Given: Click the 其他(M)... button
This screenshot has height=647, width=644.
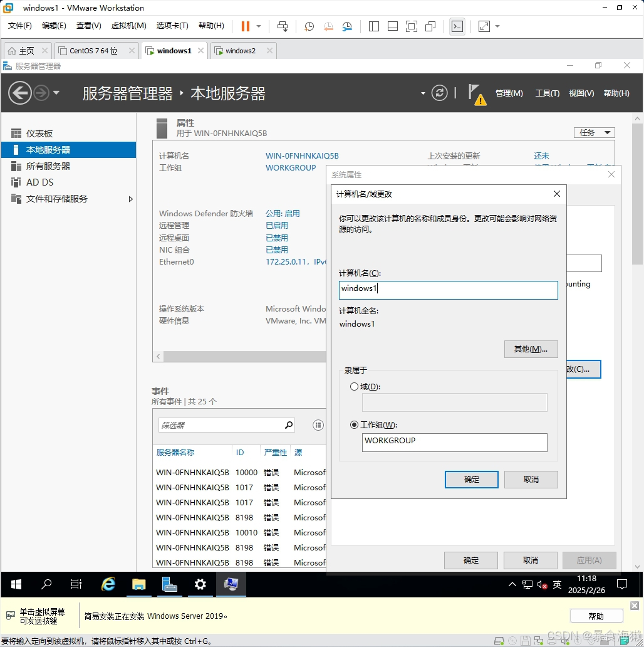Looking at the screenshot, I should (531, 349).
